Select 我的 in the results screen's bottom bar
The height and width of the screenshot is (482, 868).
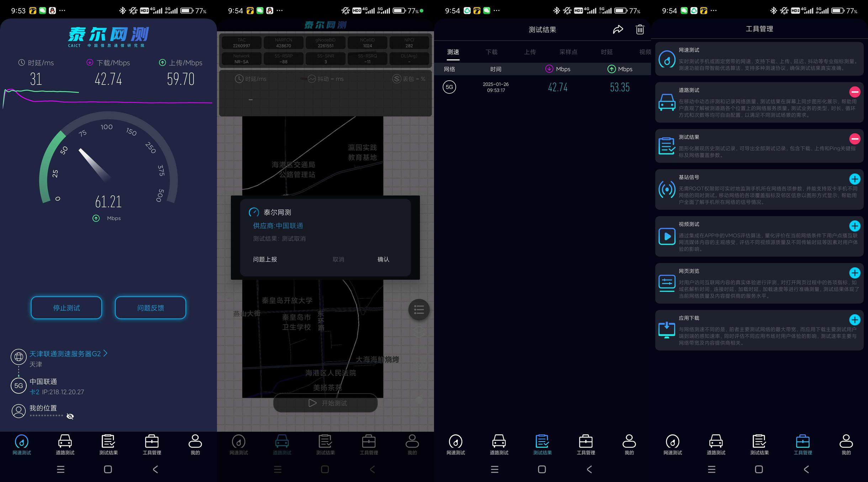pos(629,445)
